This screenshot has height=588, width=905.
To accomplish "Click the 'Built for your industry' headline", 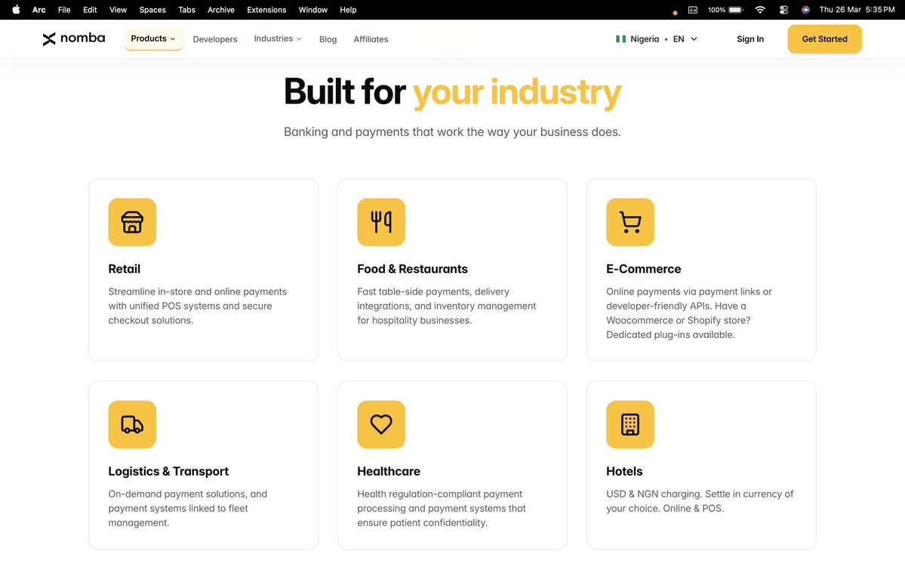I will point(453,92).
